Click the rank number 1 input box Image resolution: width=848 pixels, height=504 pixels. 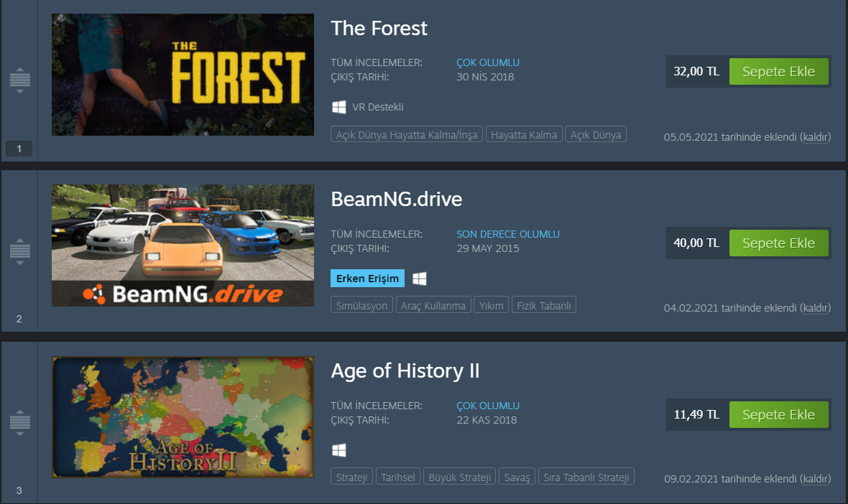(x=19, y=149)
